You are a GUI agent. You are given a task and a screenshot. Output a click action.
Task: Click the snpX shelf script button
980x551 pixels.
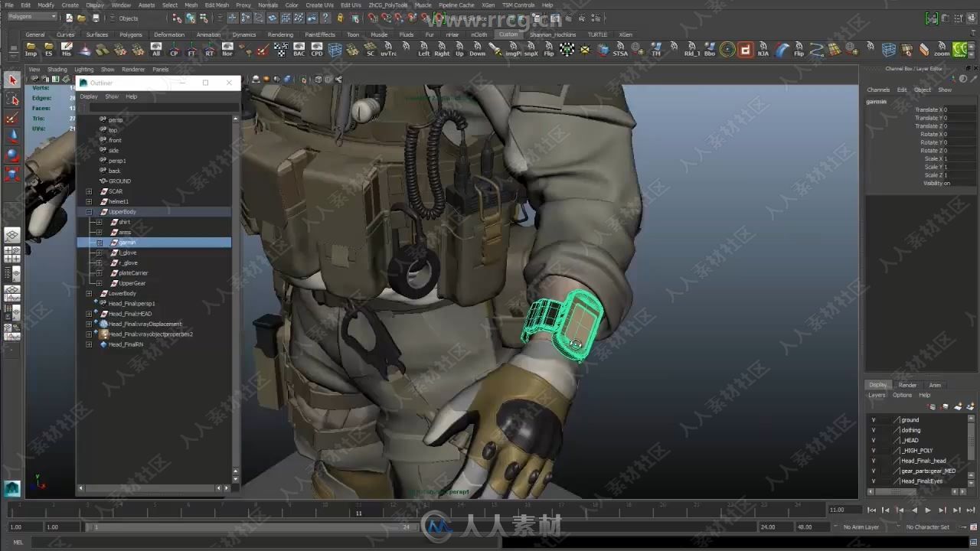point(531,51)
